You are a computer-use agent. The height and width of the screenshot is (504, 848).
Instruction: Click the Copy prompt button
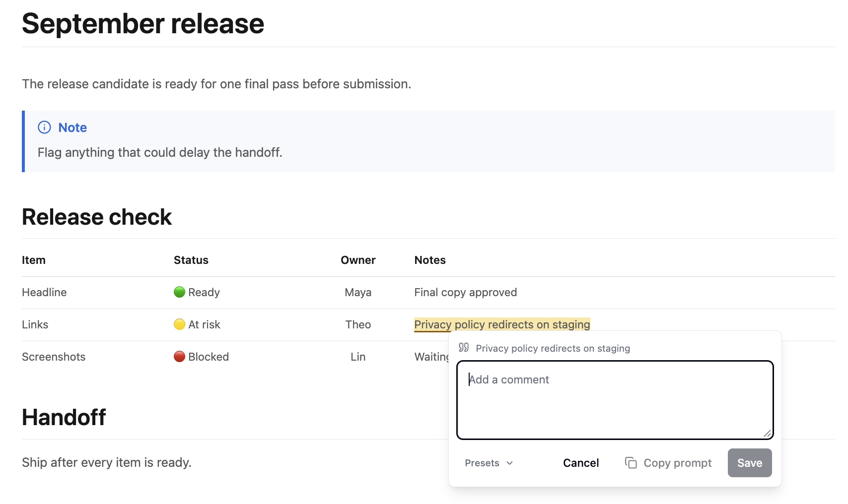tap(668, 463)
